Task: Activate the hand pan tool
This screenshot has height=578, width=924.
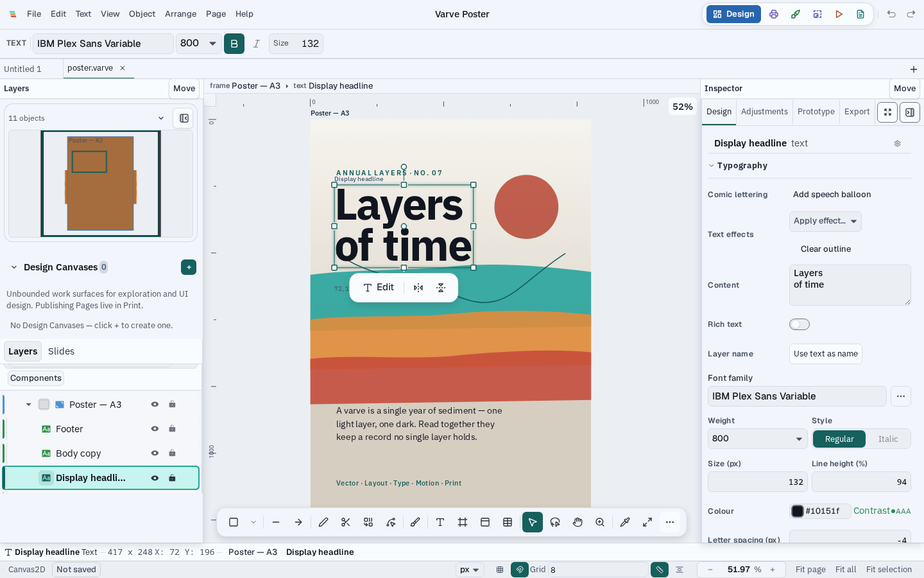Action: (577, 522)
